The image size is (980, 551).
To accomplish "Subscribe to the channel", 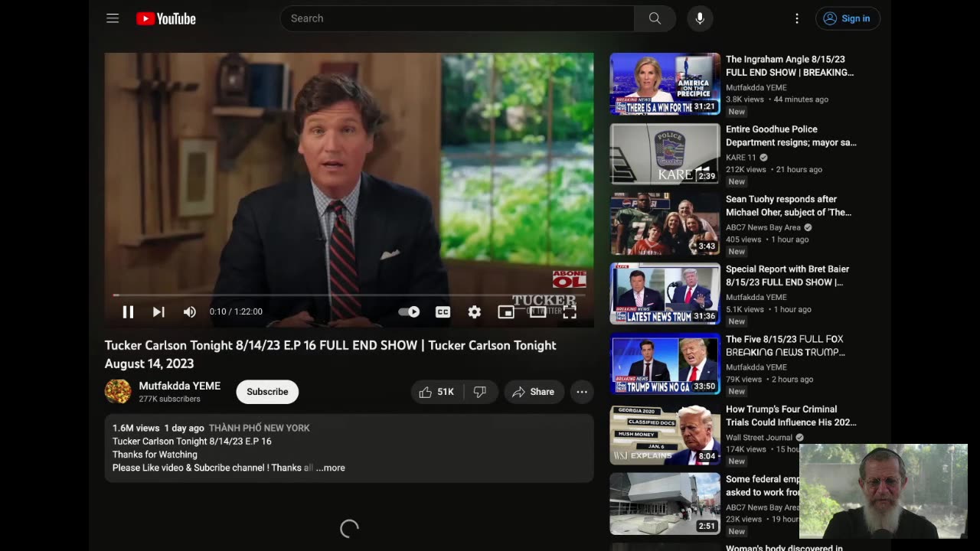I will pos(267,392).
